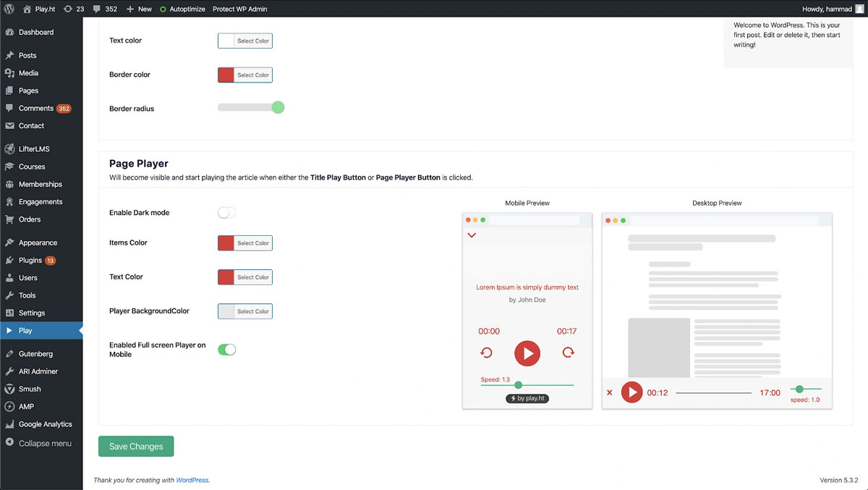Screen dimensions: 868x490
Task: Click the Save Changes button
Action: pyautogui.click(x=136, y=447)
